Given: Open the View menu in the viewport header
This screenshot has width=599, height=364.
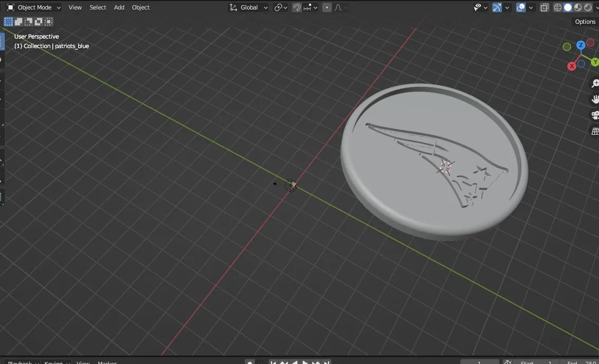Looking at the screenshot, I should [75, 7].
